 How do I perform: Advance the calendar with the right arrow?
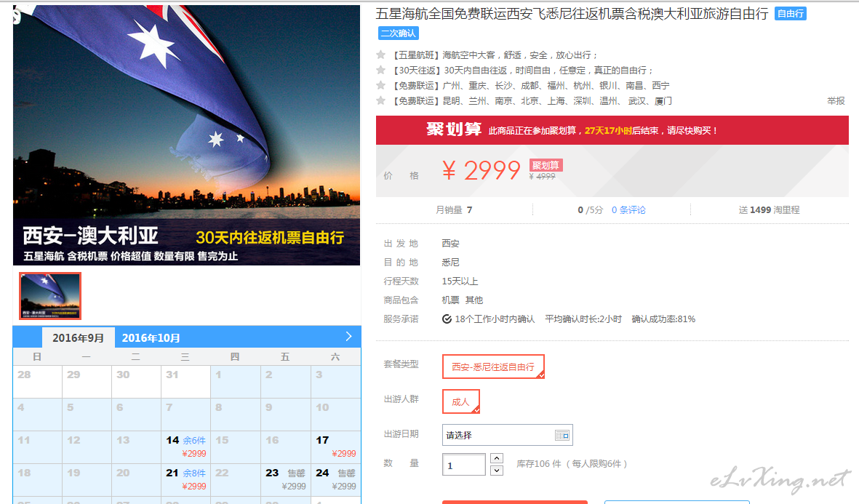348,337
